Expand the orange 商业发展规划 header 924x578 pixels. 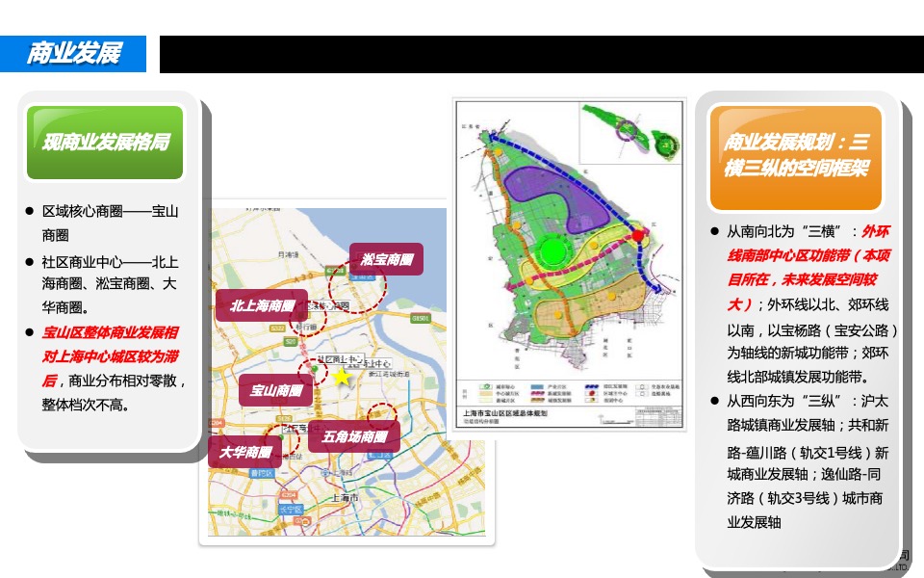(x=796, y=154)
